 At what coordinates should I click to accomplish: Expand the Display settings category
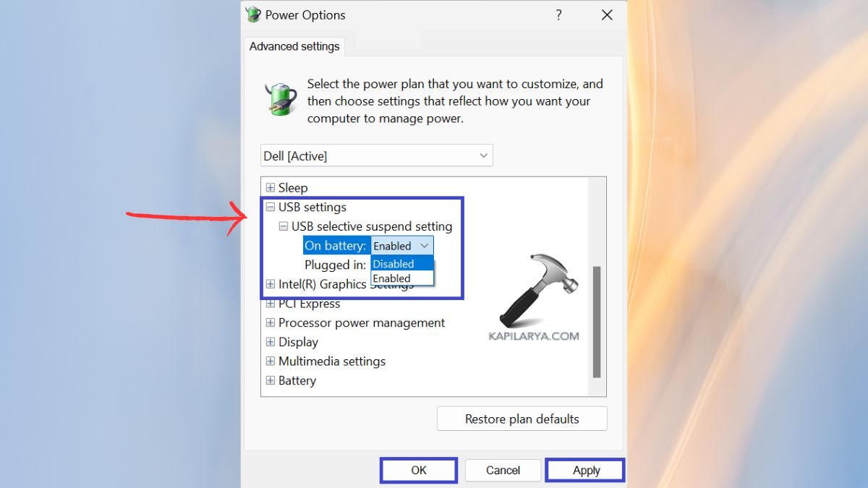(271, 342)
